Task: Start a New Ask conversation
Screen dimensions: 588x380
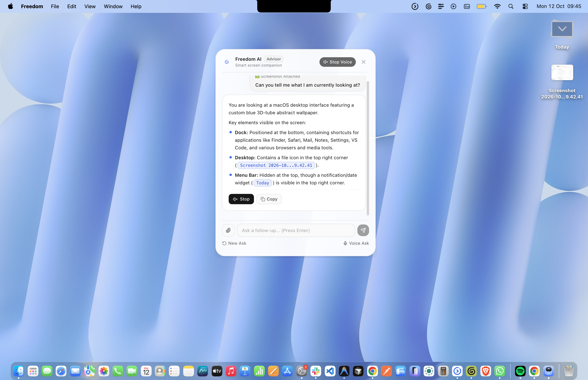Action: pos(234,243)
